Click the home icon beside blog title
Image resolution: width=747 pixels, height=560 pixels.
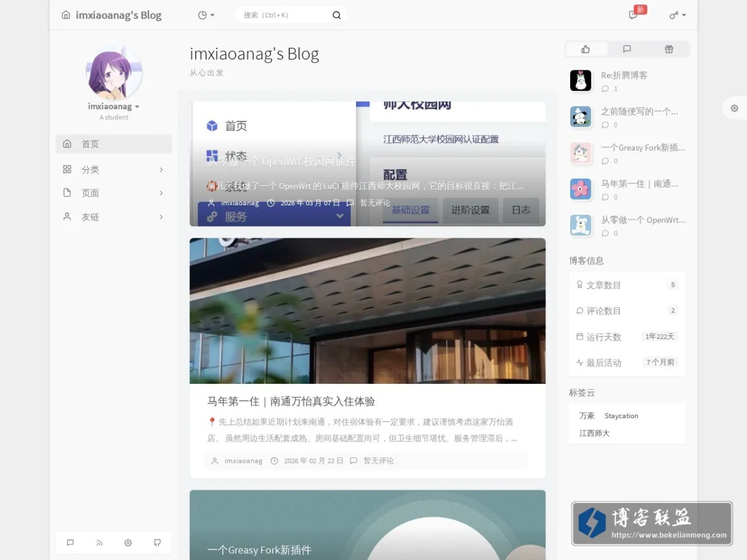coord(66,15)
